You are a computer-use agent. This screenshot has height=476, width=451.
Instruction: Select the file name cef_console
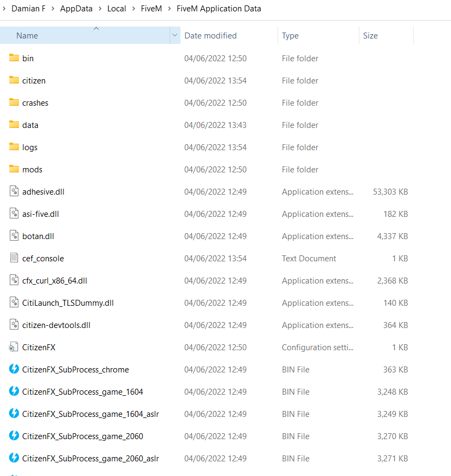pos(43,259)
